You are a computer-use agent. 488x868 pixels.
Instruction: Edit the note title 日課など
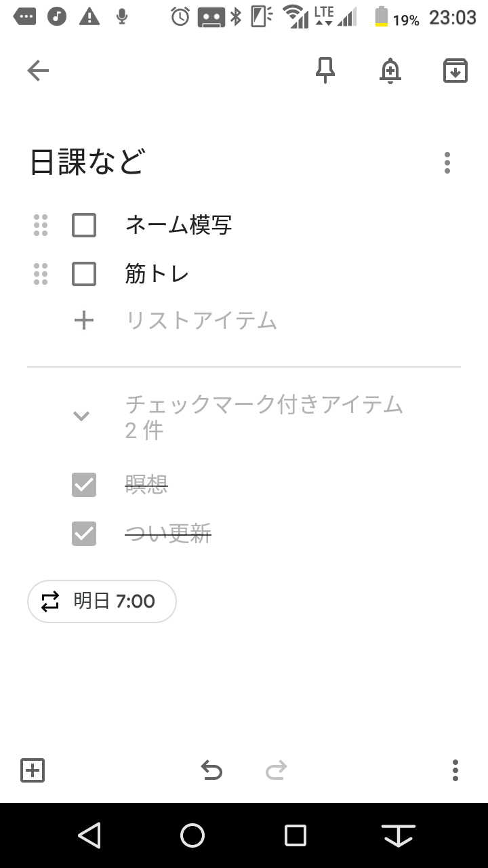click(88, 163)
